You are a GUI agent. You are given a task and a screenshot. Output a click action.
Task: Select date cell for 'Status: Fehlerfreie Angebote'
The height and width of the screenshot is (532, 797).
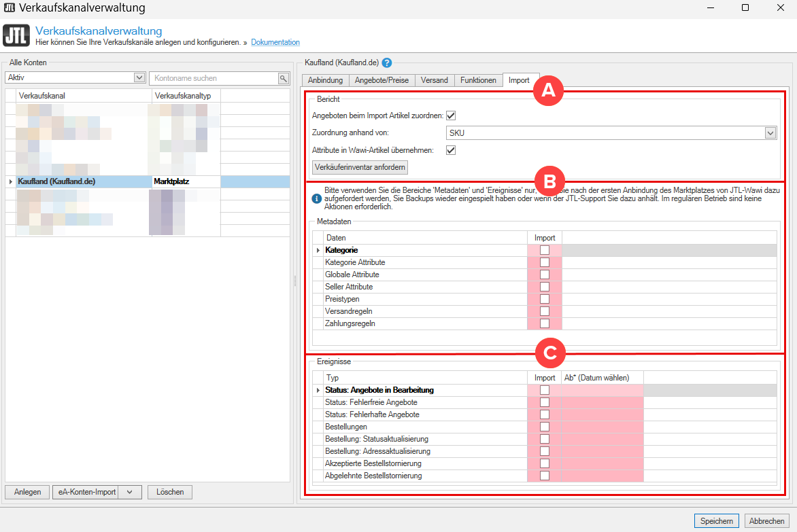(602, 402)
